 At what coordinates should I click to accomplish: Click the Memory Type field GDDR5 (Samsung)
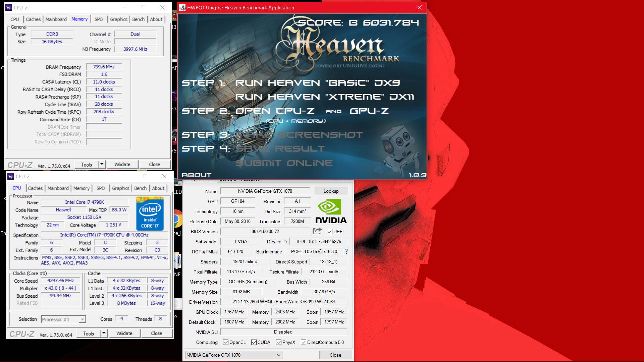(248, 282)
